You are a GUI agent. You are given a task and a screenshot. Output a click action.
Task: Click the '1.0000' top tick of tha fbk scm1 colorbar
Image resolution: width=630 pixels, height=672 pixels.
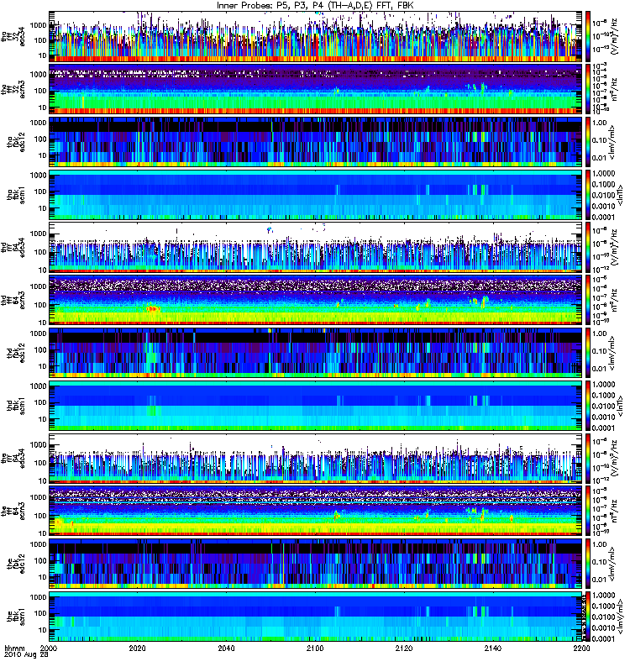(x=603, y=173)
